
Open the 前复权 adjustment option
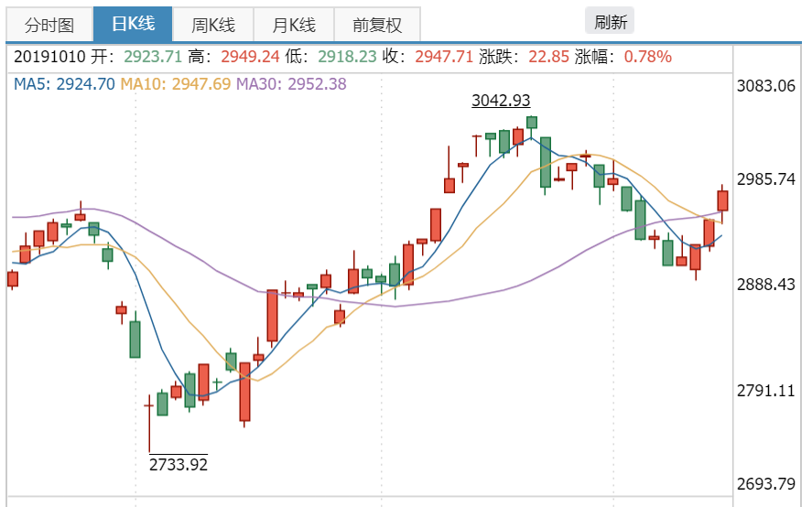377,25
